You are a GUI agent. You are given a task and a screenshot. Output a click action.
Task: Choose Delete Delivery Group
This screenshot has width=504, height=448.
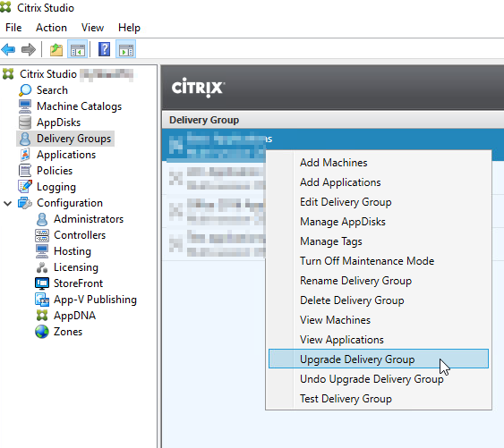(x=379, y=300)
